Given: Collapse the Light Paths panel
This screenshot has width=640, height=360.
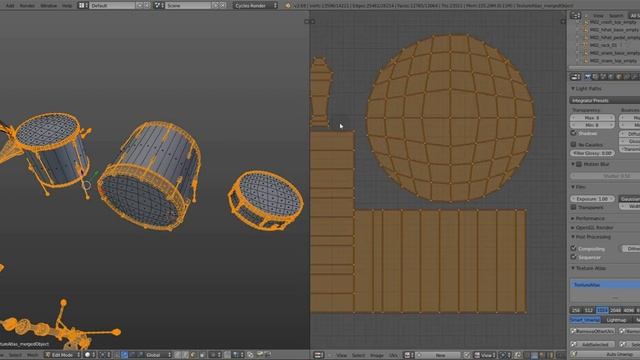Looking at the screenshot, I should pos(573,89).
